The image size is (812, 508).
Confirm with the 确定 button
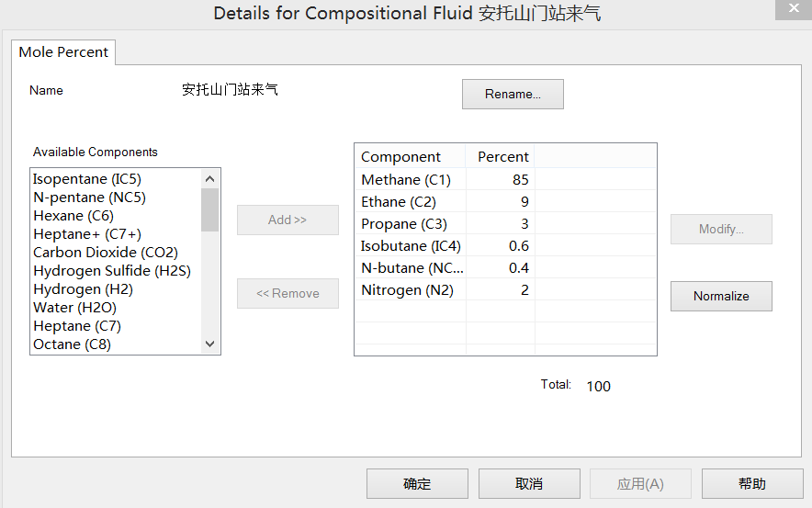[417, 484]
